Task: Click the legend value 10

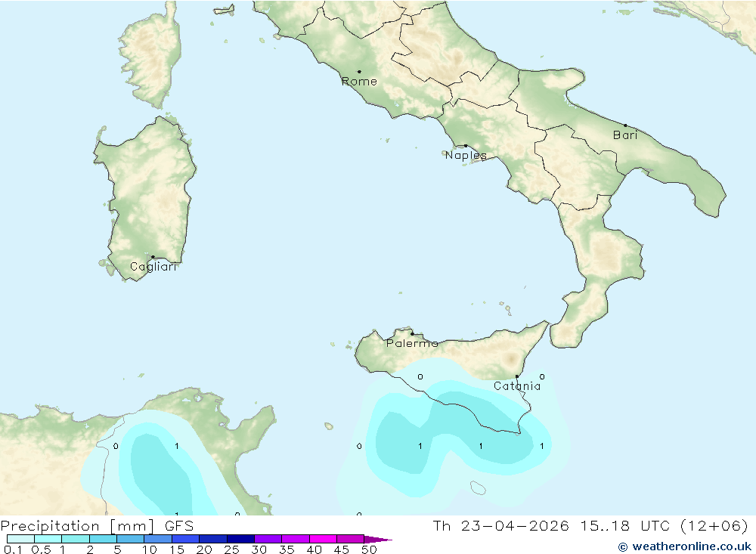Action: pyautogui.click(x=150, y=549)
